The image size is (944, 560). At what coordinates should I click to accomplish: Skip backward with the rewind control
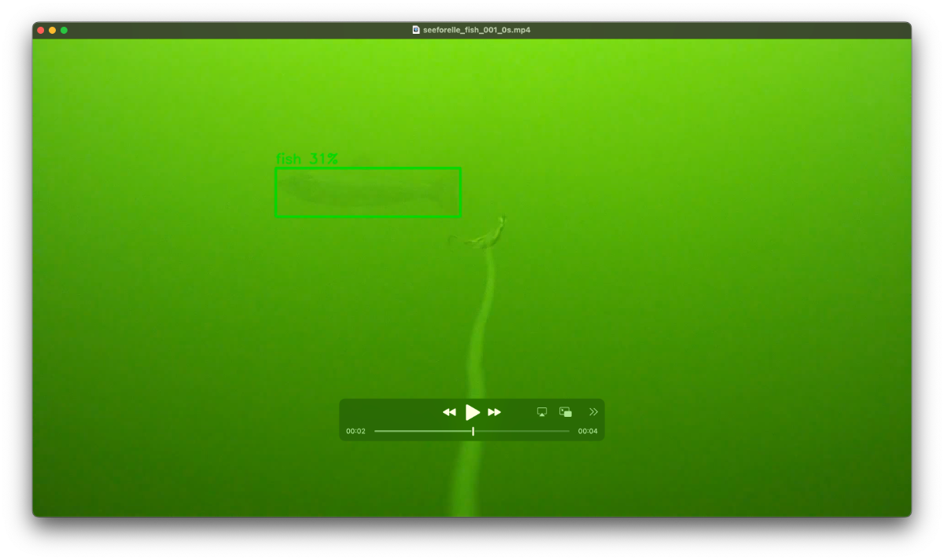pos(449,411)
